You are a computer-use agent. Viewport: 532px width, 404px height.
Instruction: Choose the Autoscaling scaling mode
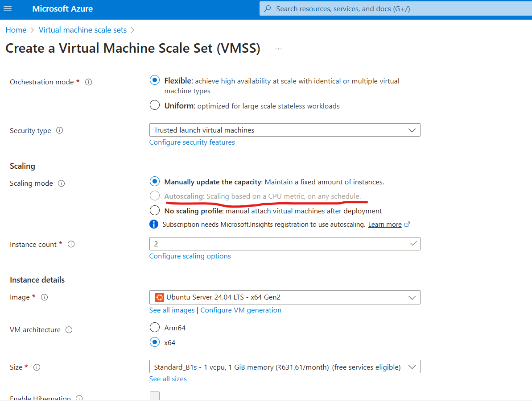[155, 196]
